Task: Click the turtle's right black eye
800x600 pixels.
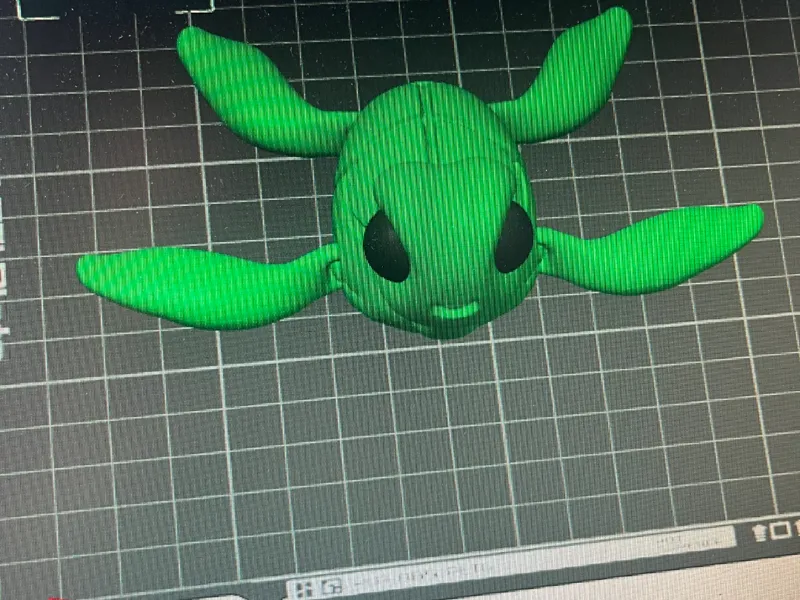Action: [514, 237]
